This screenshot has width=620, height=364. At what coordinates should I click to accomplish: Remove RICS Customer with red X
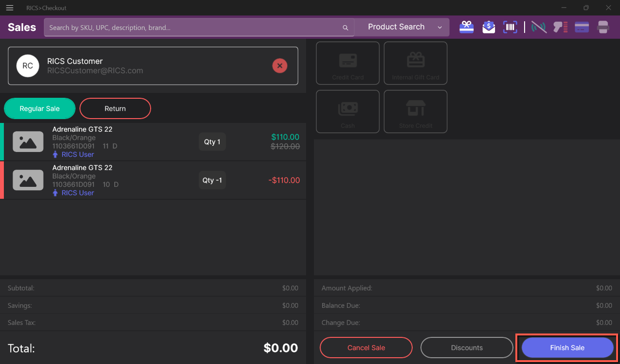coord(279,66)
